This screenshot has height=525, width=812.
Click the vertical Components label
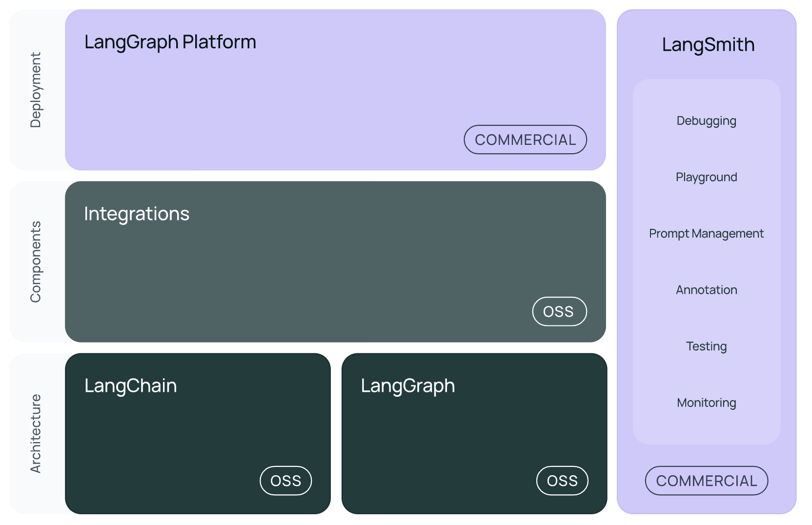36,262
